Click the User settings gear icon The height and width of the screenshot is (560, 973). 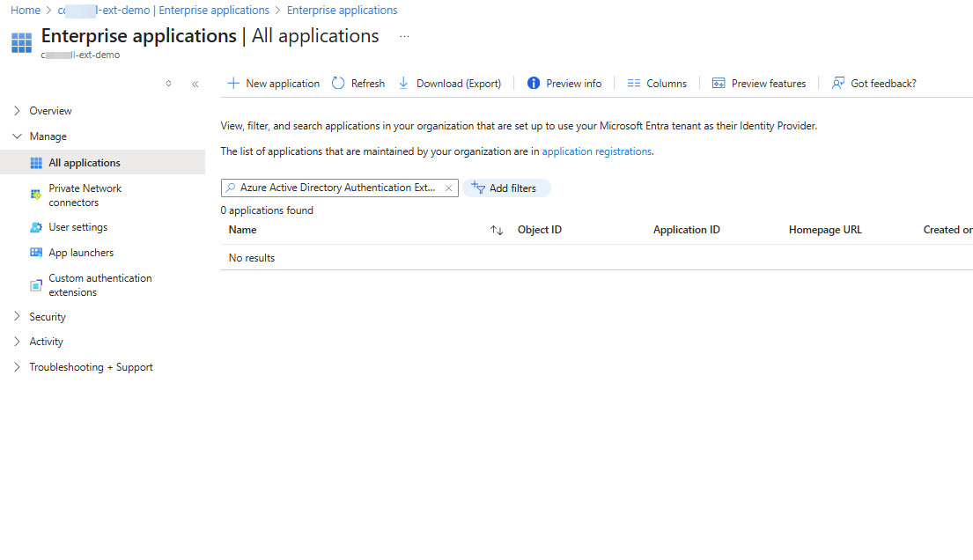click(36, 227)
